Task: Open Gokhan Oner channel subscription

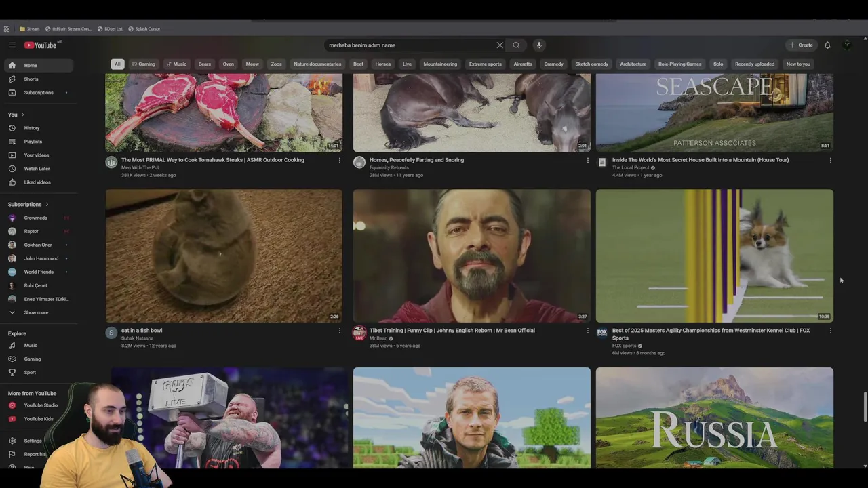Action: coord(38,245)
